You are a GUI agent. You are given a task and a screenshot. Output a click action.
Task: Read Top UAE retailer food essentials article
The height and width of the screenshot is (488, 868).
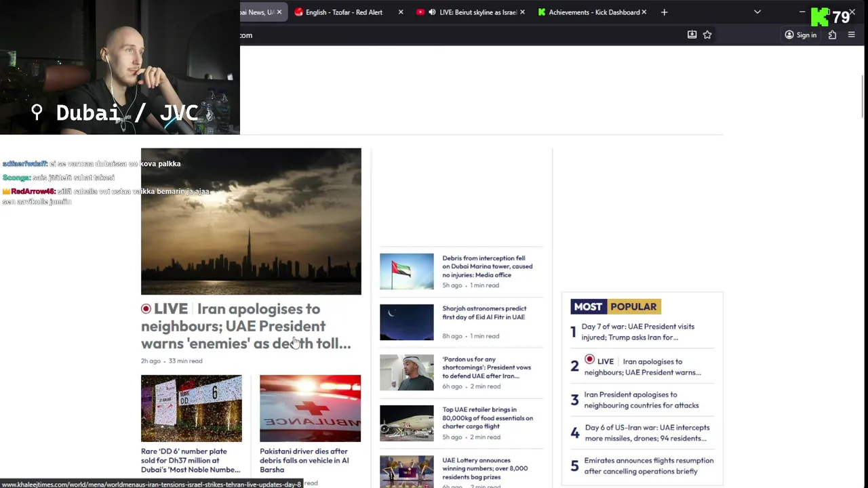click(x=488, y=418)
